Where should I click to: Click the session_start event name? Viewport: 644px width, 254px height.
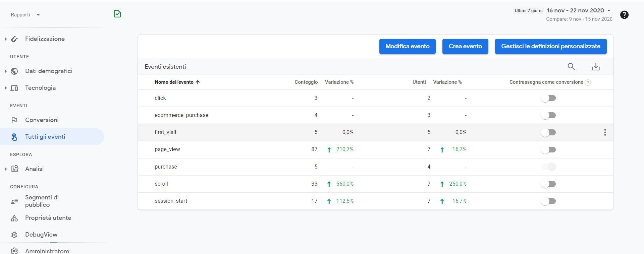point(171,201)
